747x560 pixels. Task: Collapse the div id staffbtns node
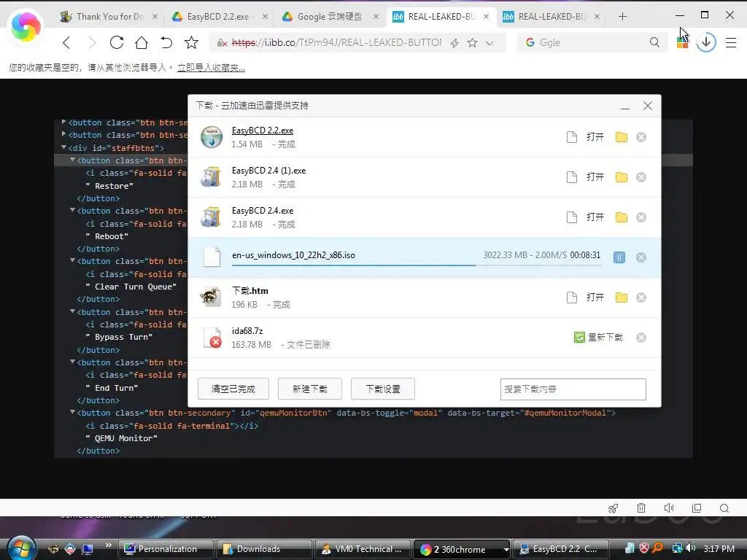pos(64,147)
